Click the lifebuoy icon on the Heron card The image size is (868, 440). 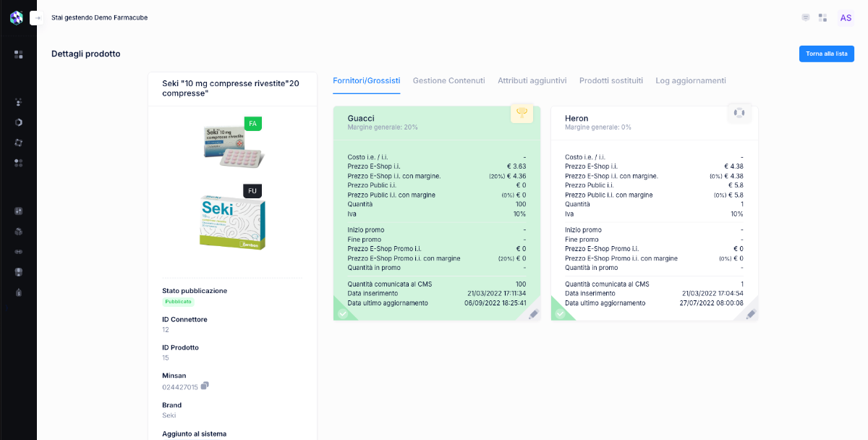coord(740,114)
